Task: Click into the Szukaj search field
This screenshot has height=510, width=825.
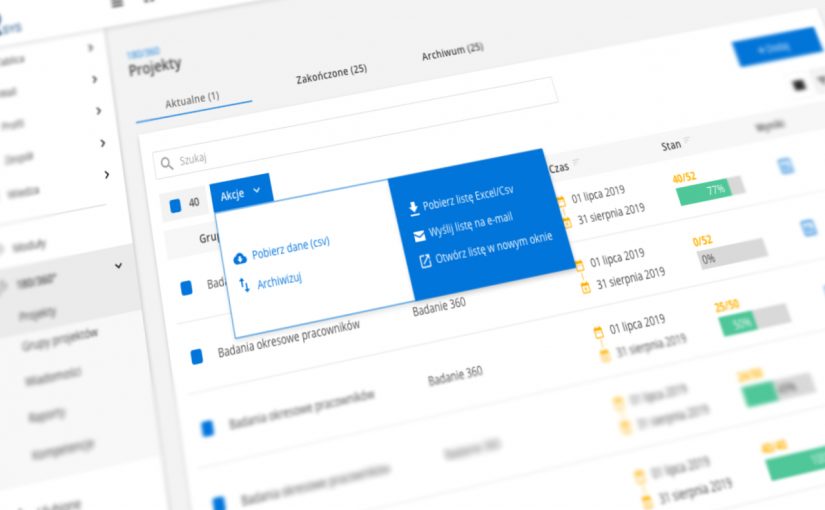Action: point(350,150)
